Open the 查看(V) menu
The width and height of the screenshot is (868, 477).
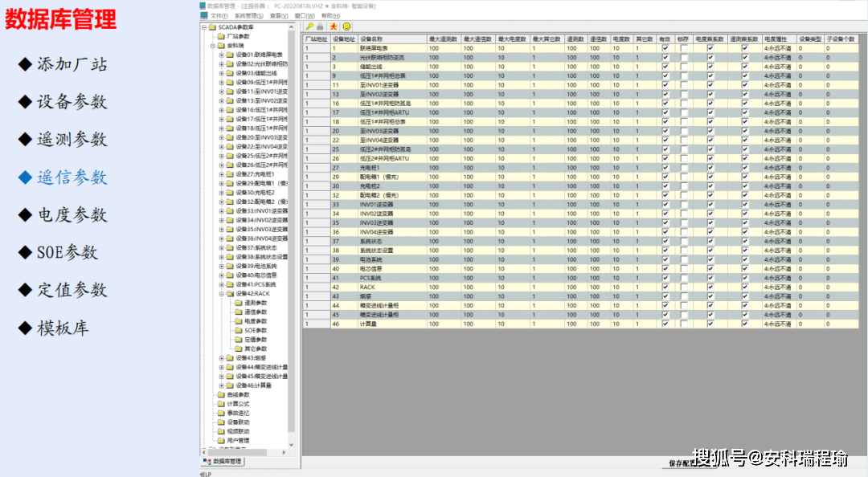click(x=279, y=16)
